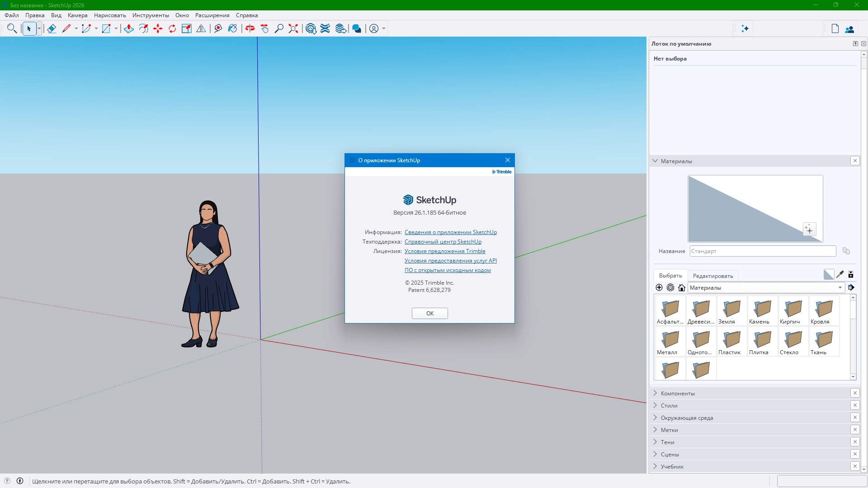Click the default material color swatch
This screenshot has height=488, width=868.
coord(828,274)
